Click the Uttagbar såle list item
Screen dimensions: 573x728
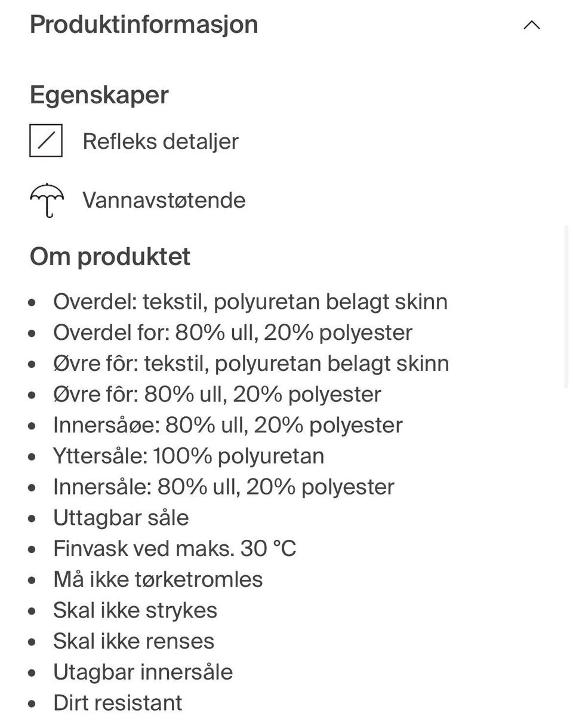coord(121,518)
